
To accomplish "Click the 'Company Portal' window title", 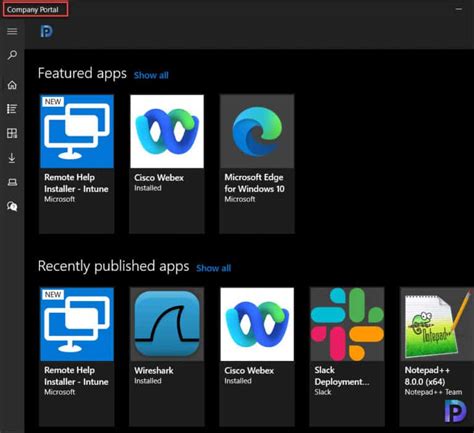I will [x=33, y=10].
